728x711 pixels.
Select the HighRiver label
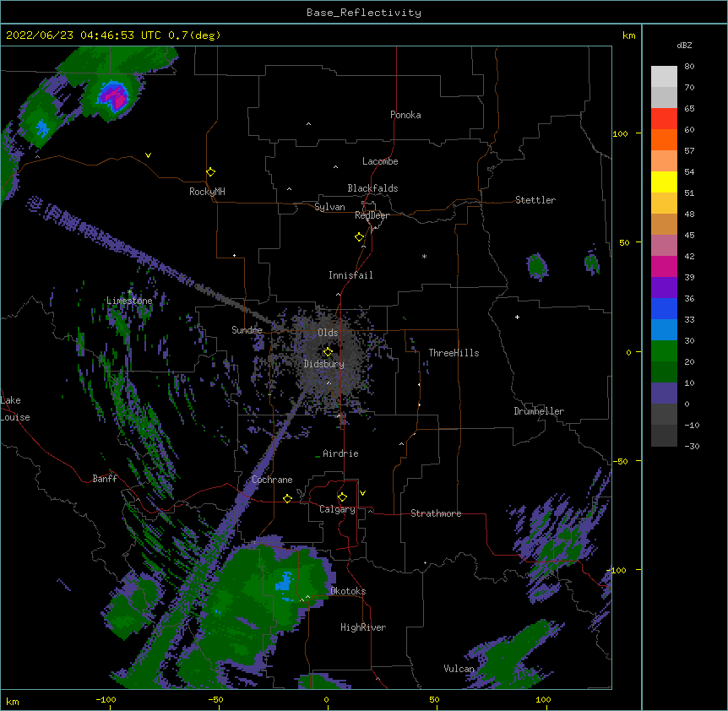point(363,627)
